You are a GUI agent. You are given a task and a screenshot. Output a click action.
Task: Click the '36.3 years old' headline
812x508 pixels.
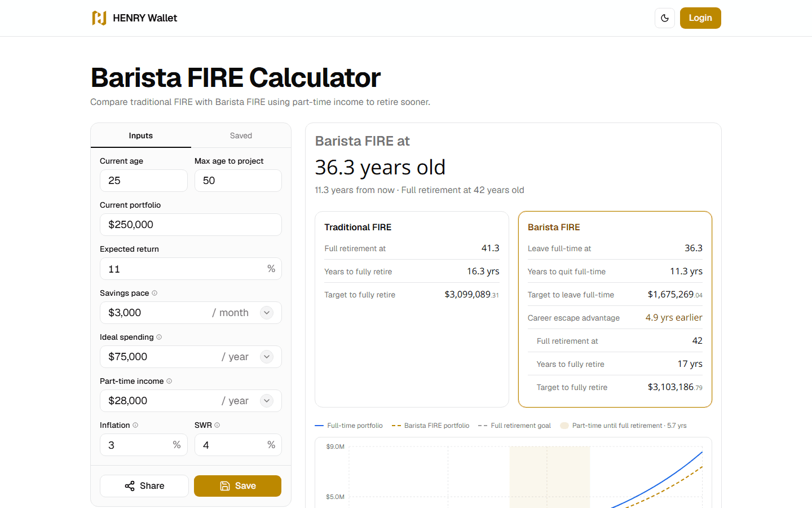pos(380,167)
